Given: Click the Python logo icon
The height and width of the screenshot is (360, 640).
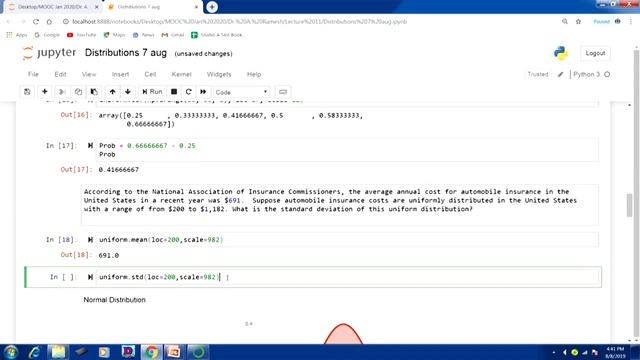Looking at the screenshot, I should tap(561, 53).
